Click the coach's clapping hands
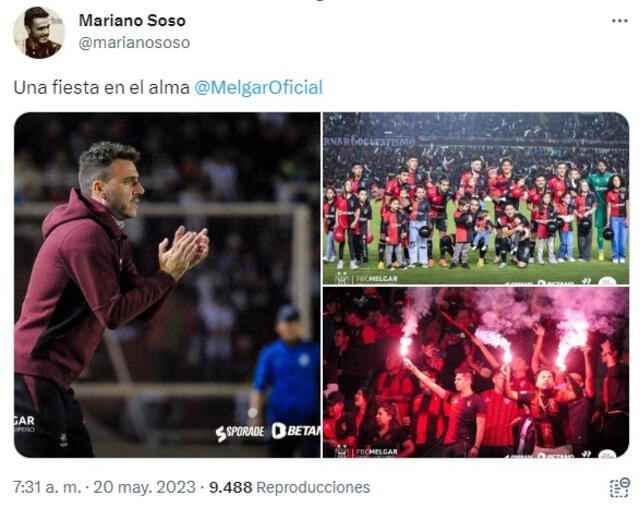Image resolution: width=640 pixels, height=508 pixels. pos(184,250)
